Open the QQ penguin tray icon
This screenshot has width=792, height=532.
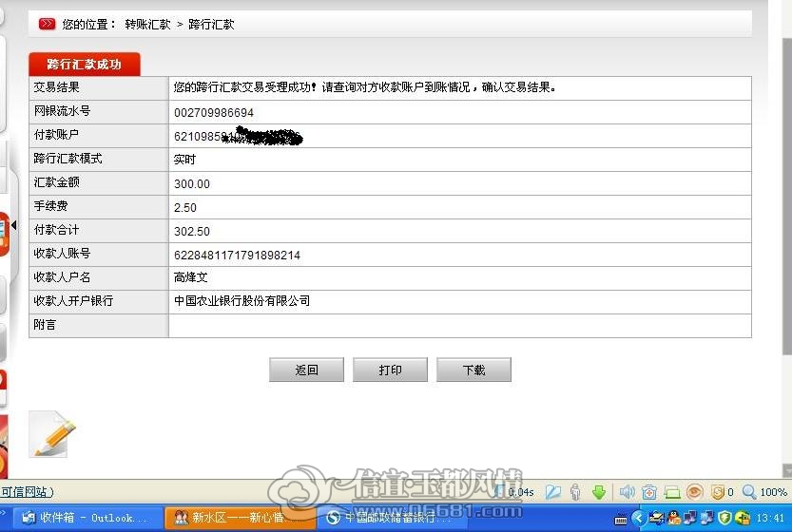(x=674, y=518)
